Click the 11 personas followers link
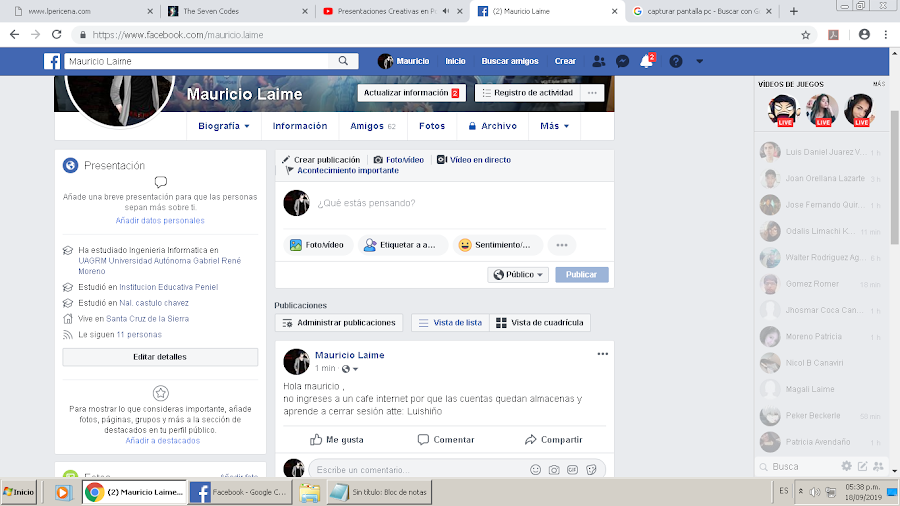This screenshot has width=900, height=506. [x=139, y=335]
